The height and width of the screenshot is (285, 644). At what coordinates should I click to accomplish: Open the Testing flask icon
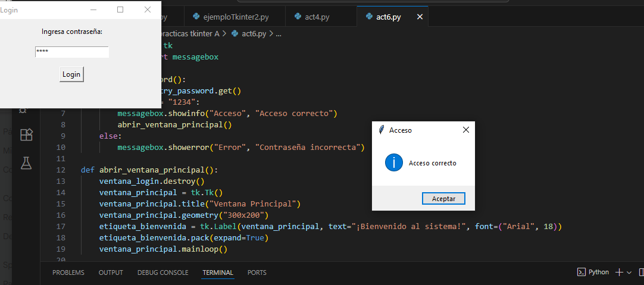[26, 162]
